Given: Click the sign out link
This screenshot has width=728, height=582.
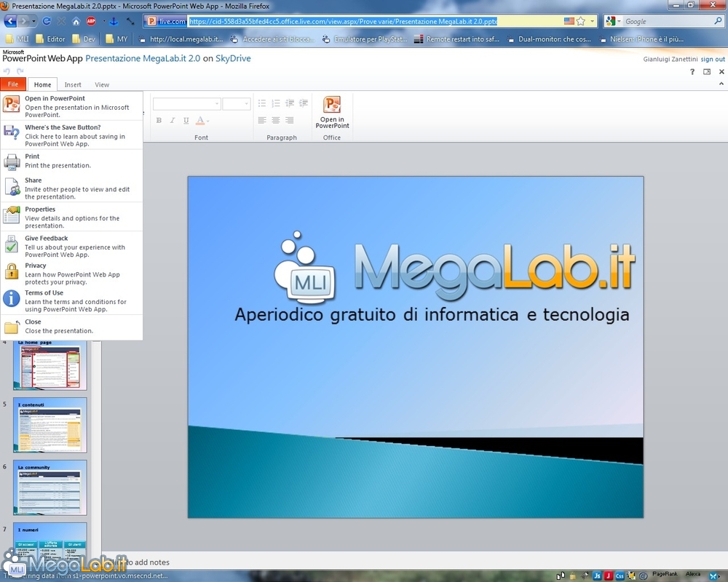Looking at the screenshot, I should click(x=713, y=59).
